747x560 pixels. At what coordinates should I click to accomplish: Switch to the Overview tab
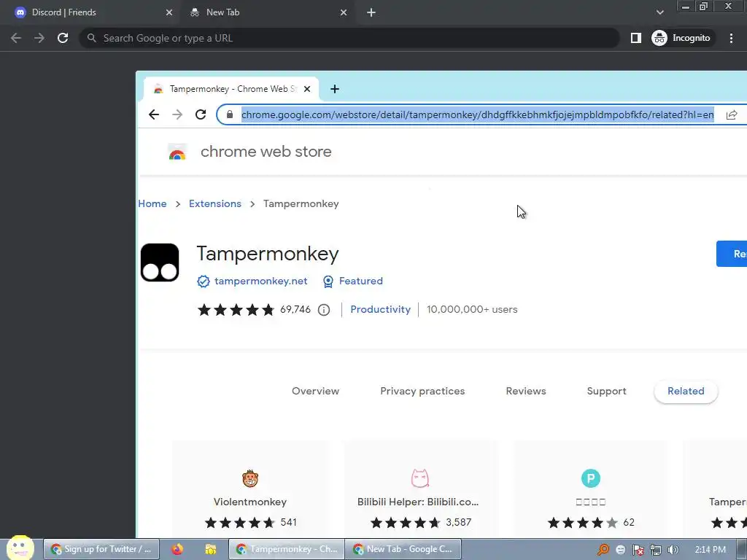pos(315,391)
